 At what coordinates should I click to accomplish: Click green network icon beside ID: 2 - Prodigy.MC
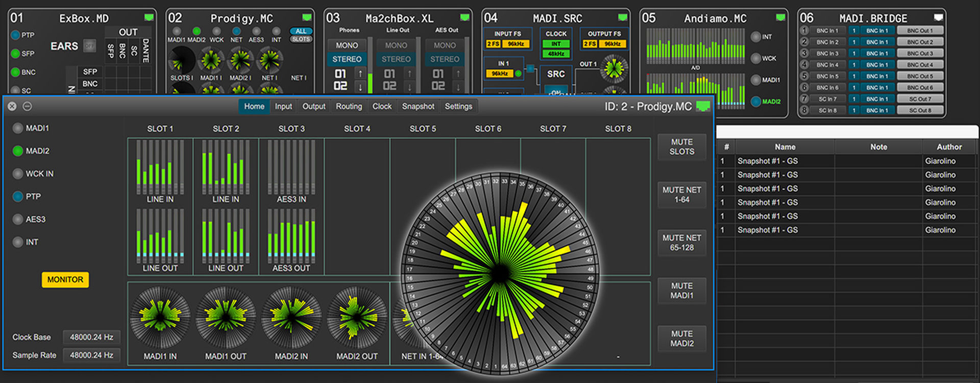point(703,106)
